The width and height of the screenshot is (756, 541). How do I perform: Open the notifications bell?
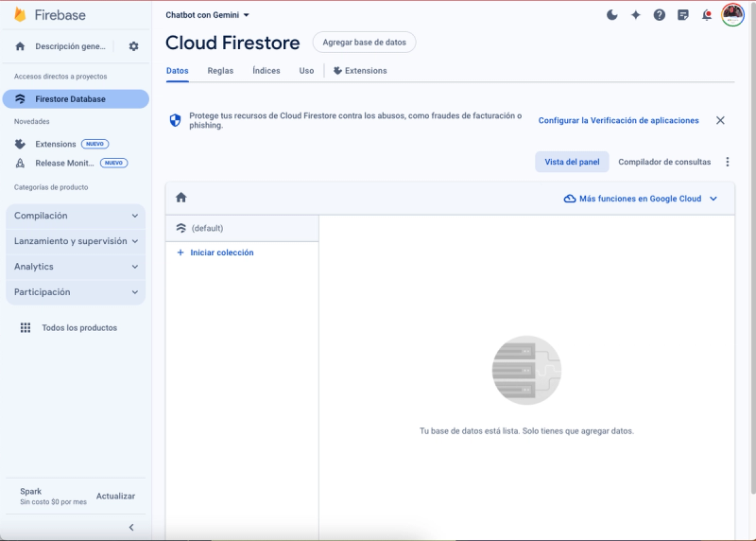[x=706, y=15]
